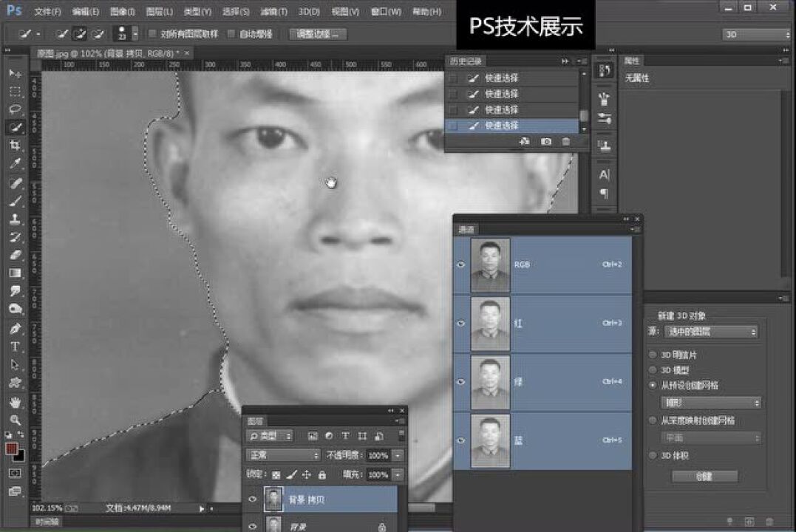Open the Edit menu
Image resolution: width=796 pixels, height=532 pixels.
click(85, 11)
